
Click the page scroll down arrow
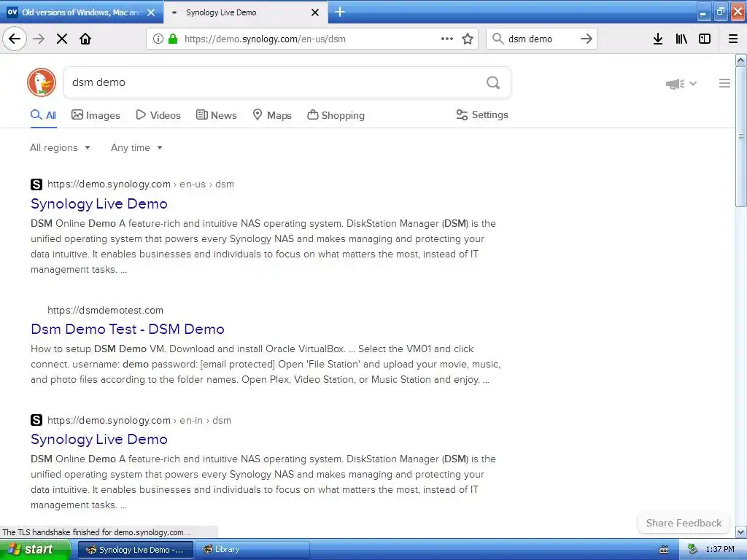(741, 532)
